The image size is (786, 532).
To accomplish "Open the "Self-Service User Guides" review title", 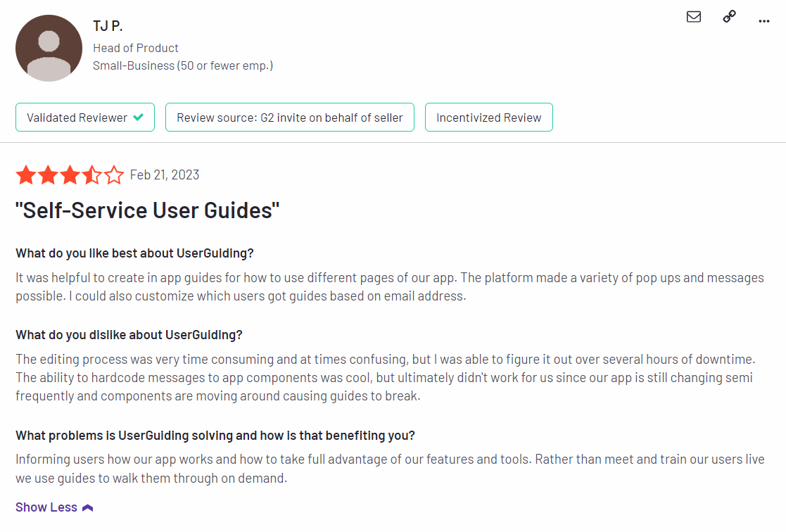I will [147, 210].
